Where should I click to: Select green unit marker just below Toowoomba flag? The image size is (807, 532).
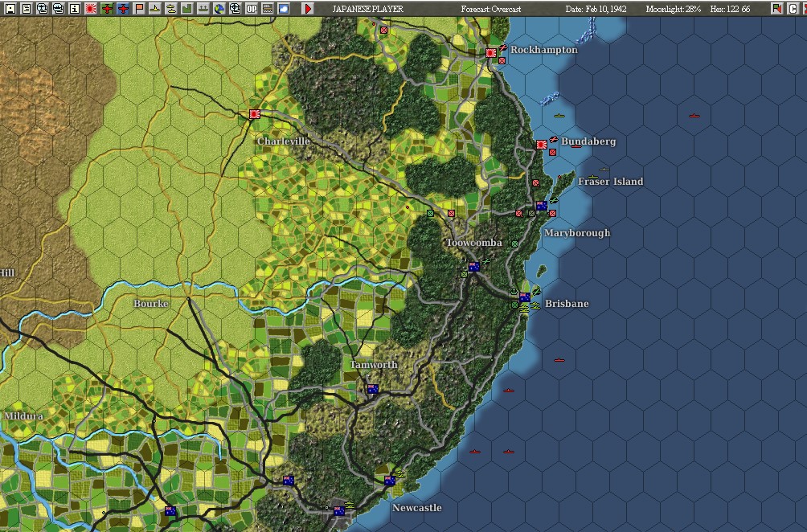[465, 274]
